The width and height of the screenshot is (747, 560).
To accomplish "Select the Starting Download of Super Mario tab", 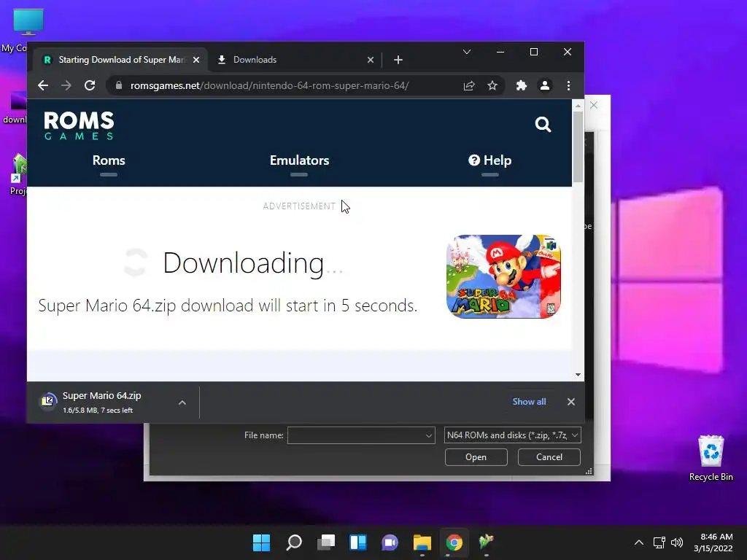I will [x=120, y=60].
